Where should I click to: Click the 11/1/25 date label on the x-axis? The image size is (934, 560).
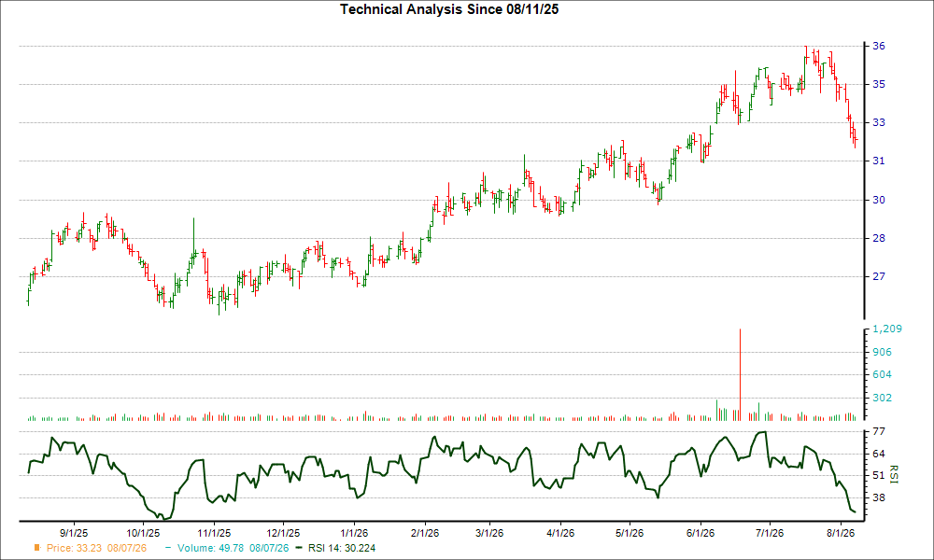click(x=214, y=533)
